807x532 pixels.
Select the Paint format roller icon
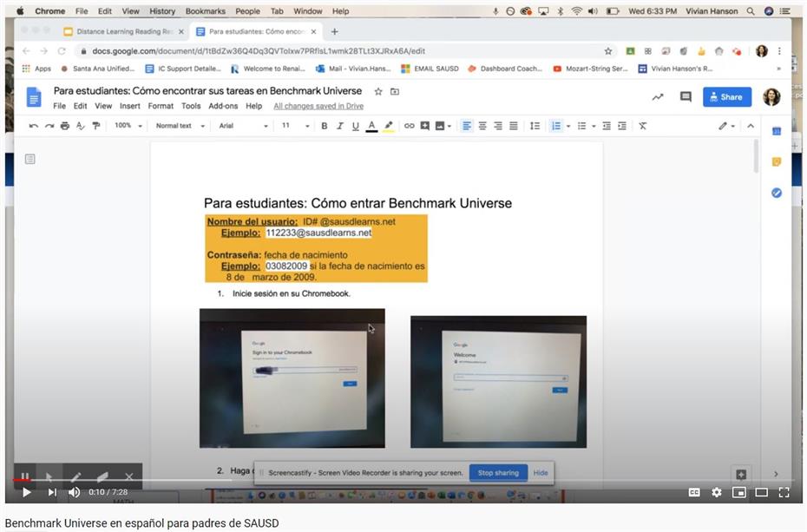click(x=96, y=126)
